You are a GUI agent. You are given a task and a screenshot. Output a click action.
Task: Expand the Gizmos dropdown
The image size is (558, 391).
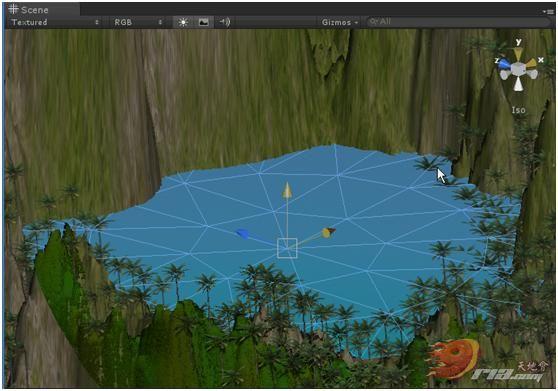pyautogui.click(x=340, y=22)
